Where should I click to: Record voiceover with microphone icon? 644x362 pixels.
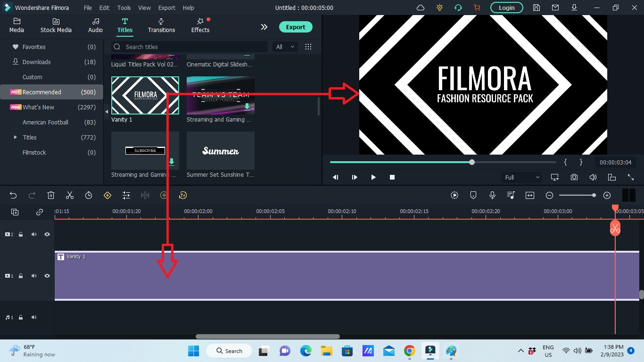[x=492, y=195]
